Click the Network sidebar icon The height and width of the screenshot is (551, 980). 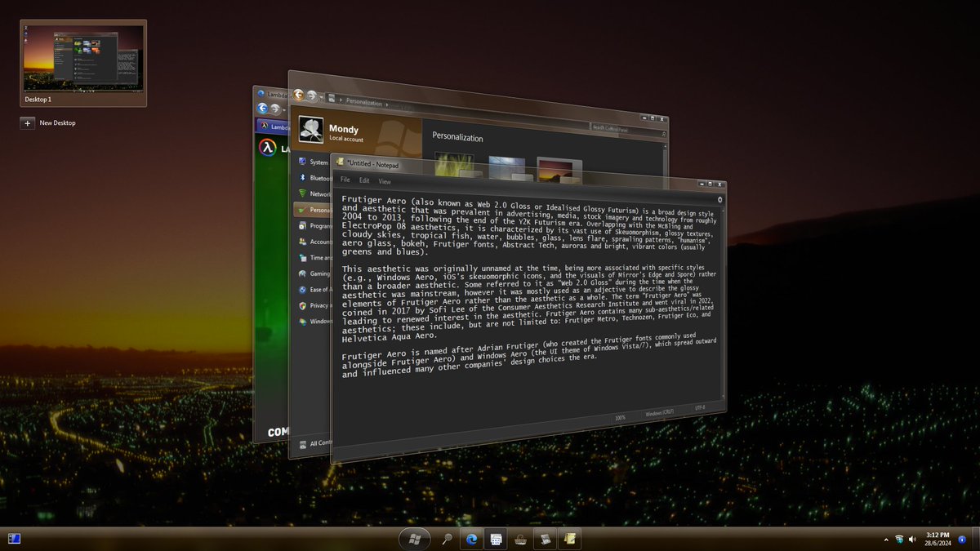tap(303, 193)
